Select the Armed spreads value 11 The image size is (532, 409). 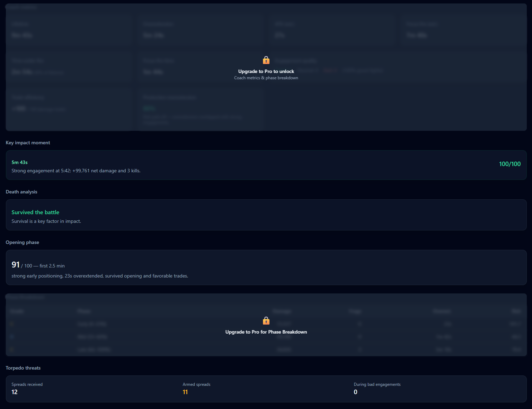(x=185, y=392)
